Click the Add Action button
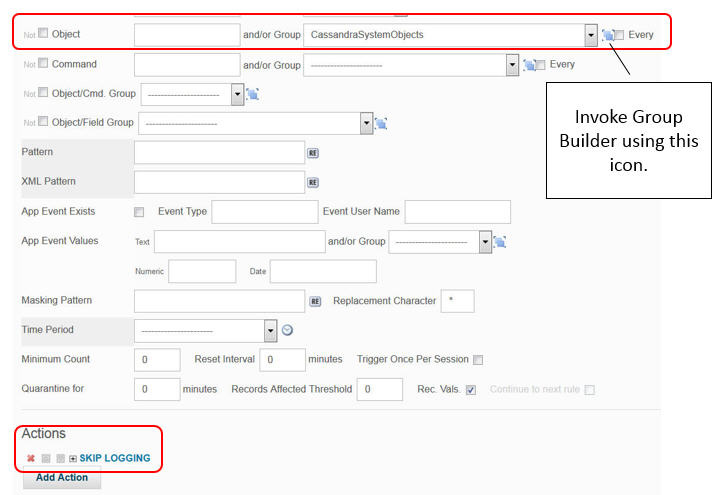 click(62, 477)
